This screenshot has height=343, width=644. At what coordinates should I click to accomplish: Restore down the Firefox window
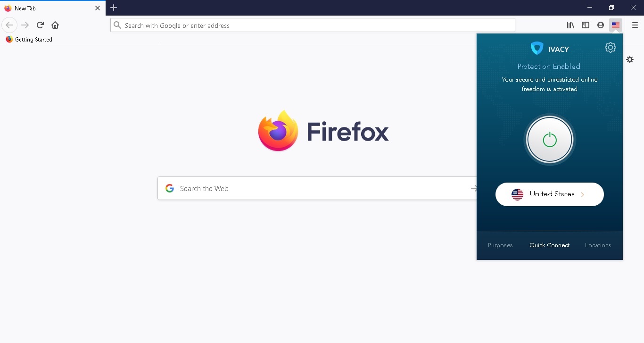611,8
